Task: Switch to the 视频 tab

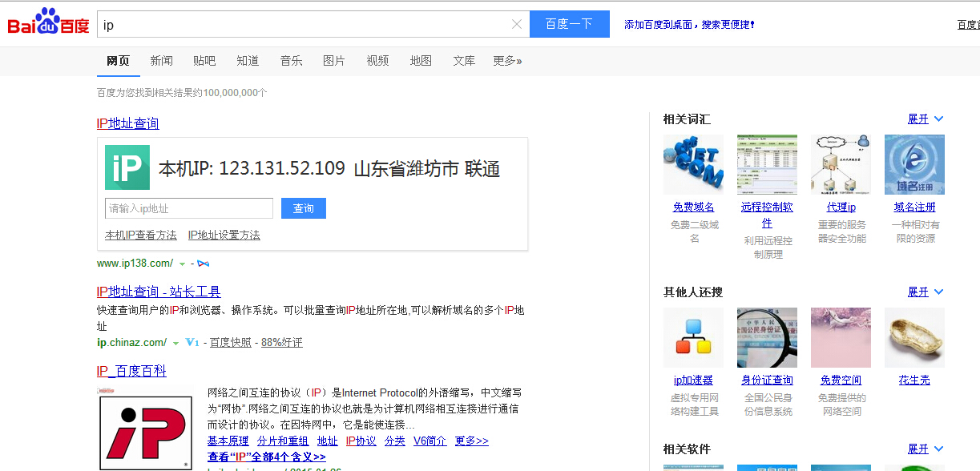Action: [377, 61]
